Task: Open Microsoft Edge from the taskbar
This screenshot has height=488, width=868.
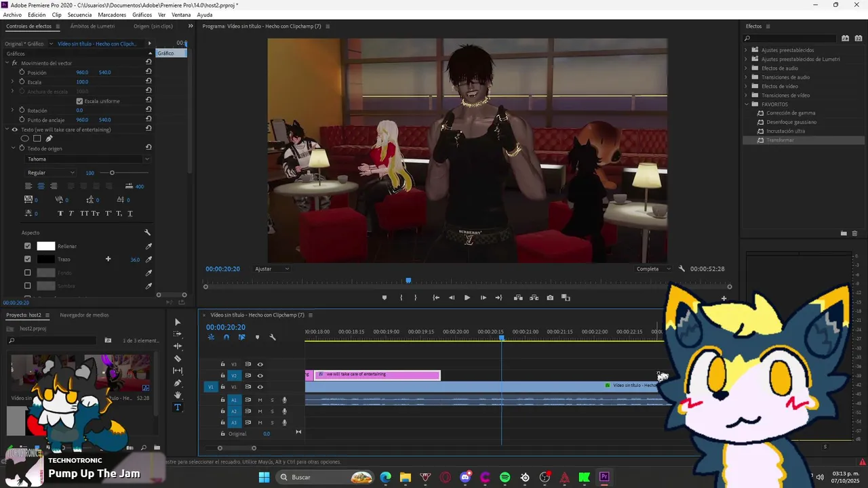Action: click(x=385, y=477)
